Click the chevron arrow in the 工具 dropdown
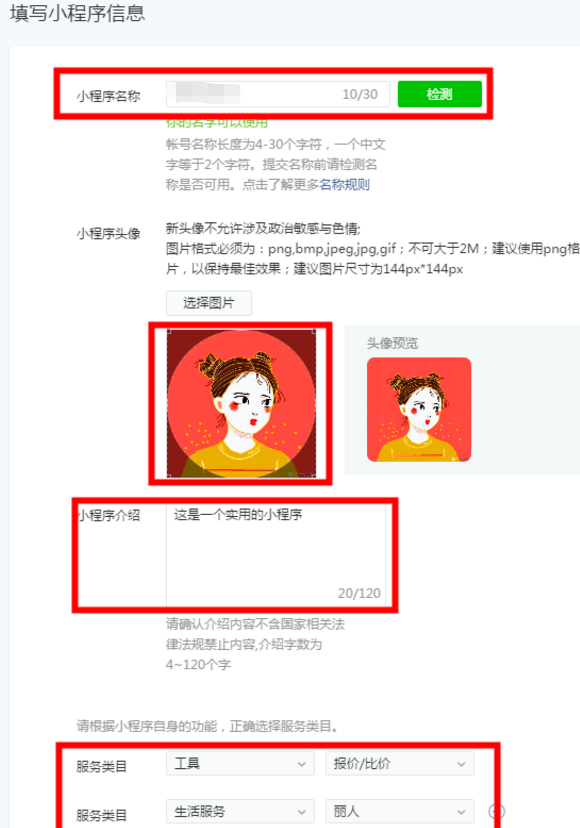The width and height of the screenshot is (580, 828). [302, 764]
